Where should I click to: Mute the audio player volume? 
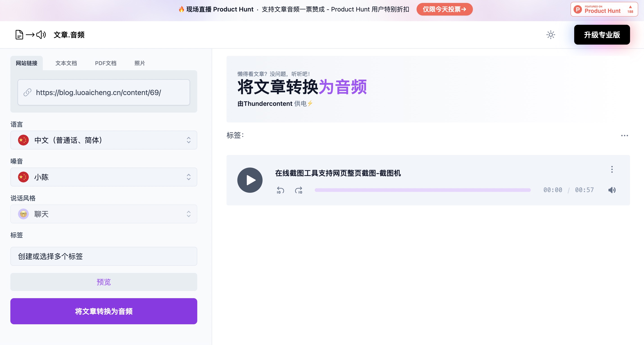tap(612, 190)
